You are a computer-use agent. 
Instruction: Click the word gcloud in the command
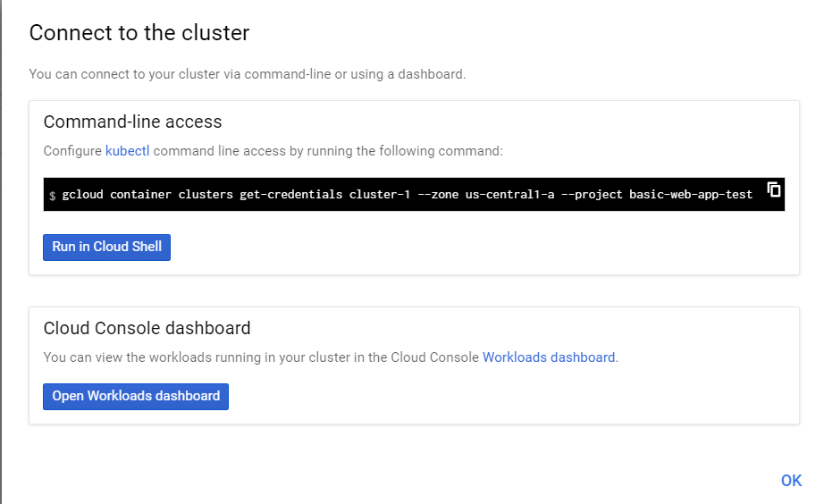[82, 195]
